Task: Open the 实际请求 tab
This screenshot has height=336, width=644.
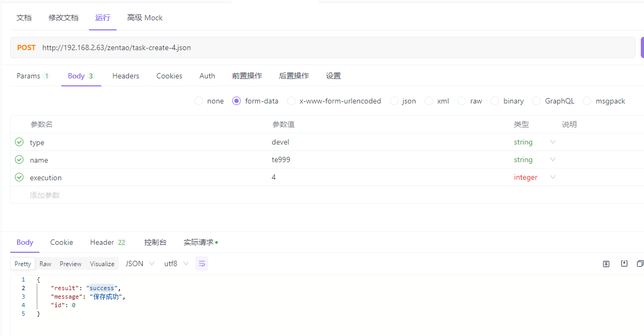Action: click(200, 242)
